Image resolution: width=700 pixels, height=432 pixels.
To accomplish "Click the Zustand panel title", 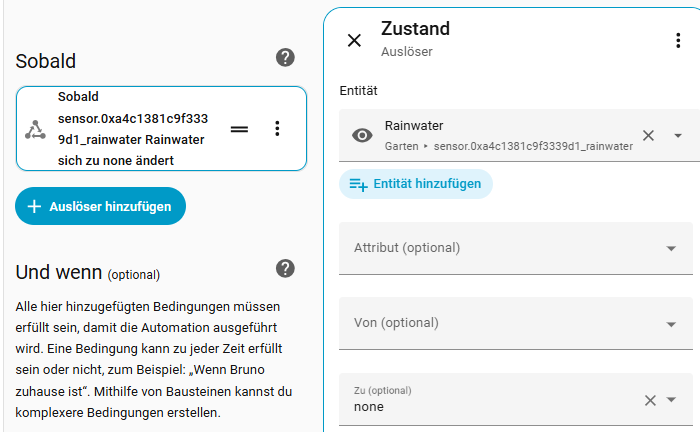I will click(x=416, y=29).
